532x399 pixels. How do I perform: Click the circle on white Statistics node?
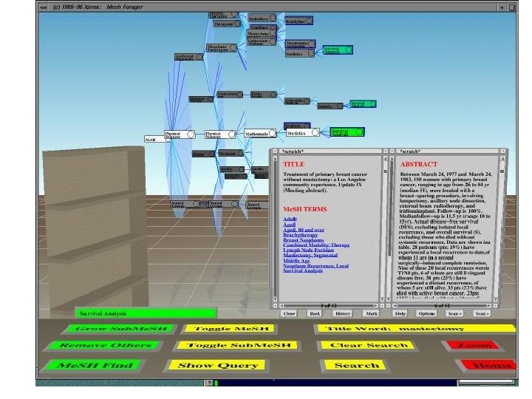[315, 133]
